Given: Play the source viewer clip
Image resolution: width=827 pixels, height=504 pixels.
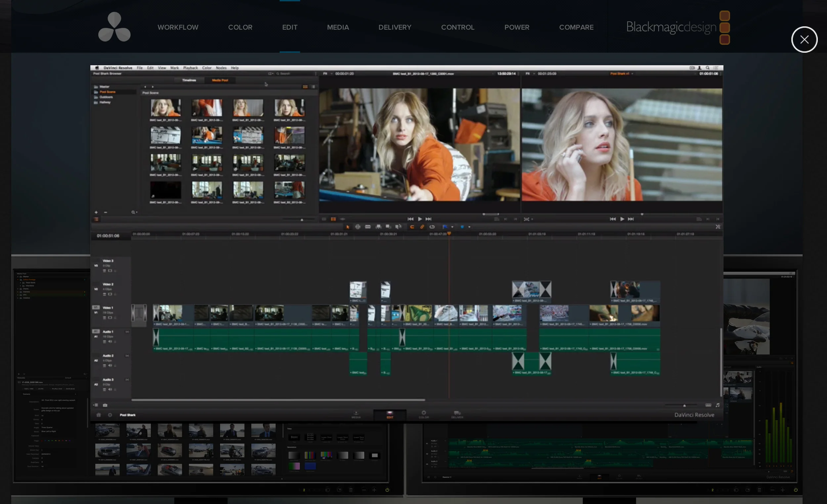Looking at the screenshot, I should (x=419, y=219).
